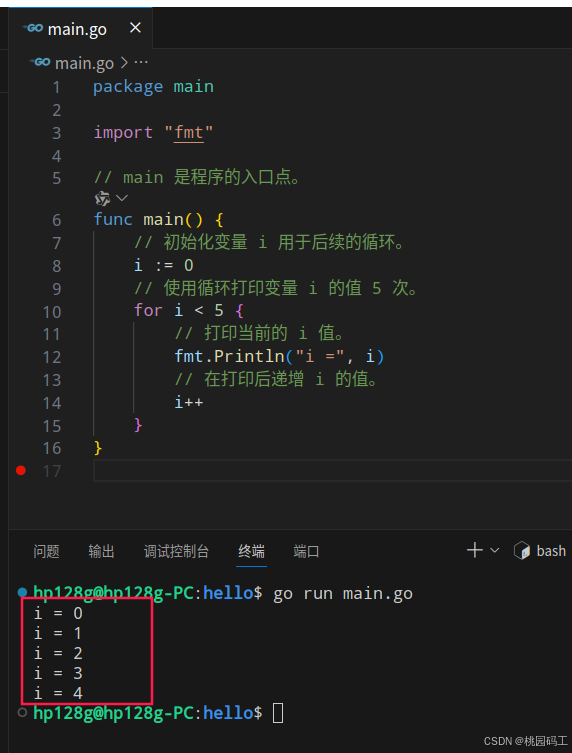Toggle the breakpoint dot on line 17
The width and height of the screenshot is (572, 753).
21,470
